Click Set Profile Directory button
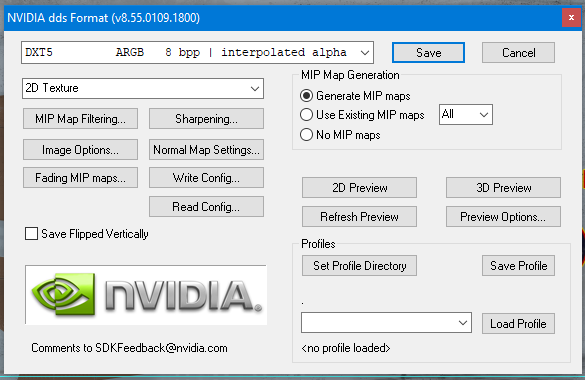Screen dimensions: 585x380 (x=359, y=266)
